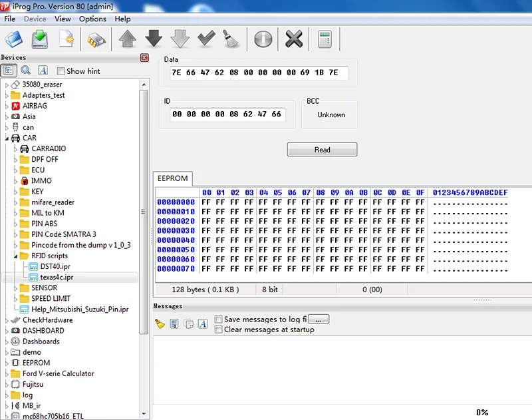532x420 pixels.
Task: Open the Options menu
Action: (92, 19)
